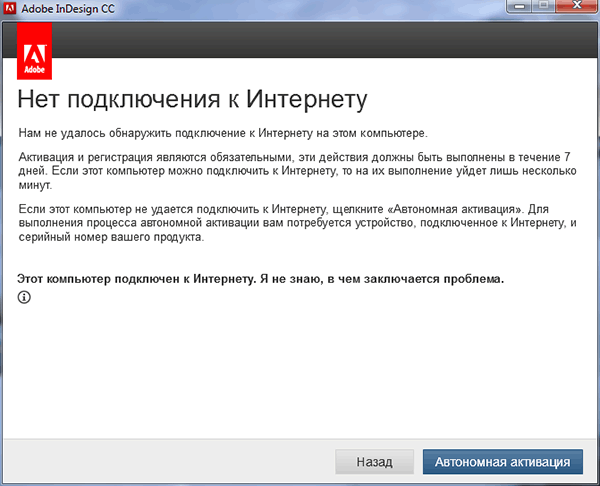Close the Adobe InDesign CC window
This screenshot has height=486, width=600.
(x=577, y=6)
